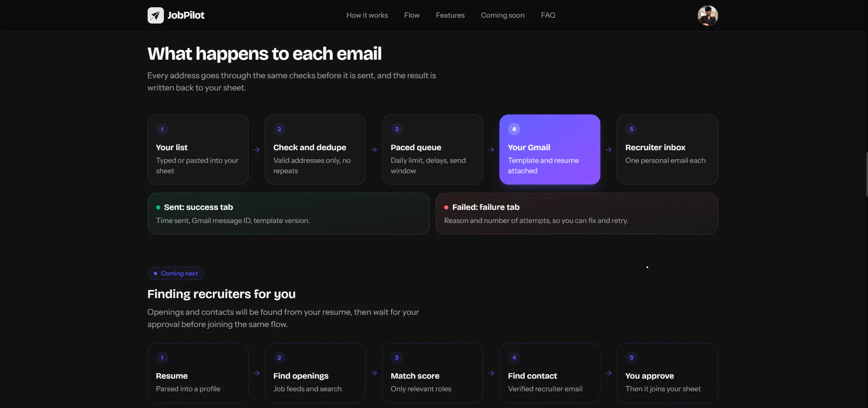Click the red dot beside Failed: failure tab
The width and height of the screenshot is (868, 408).
pos(446,208)
